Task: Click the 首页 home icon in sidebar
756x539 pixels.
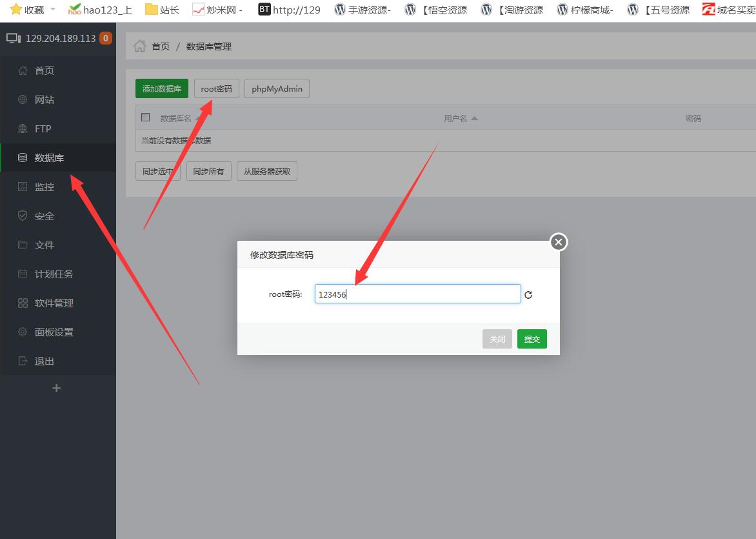Action: click(x=23, y=70)
